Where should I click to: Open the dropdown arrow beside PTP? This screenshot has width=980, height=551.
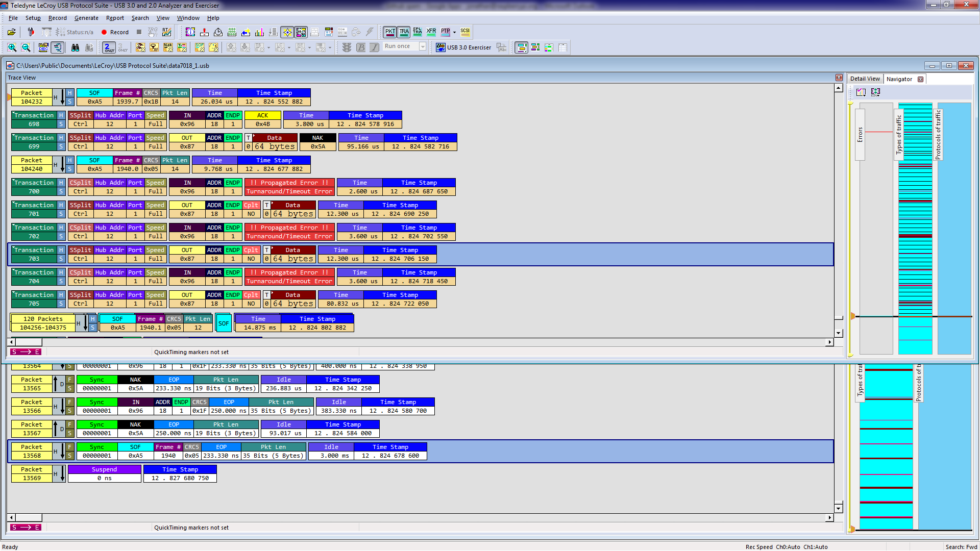point(454,32)
